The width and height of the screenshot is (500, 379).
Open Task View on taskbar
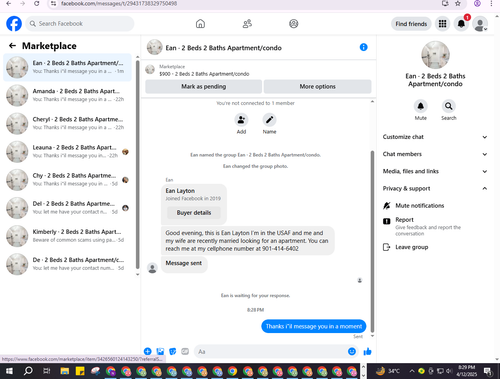click(x=47, y=371)
